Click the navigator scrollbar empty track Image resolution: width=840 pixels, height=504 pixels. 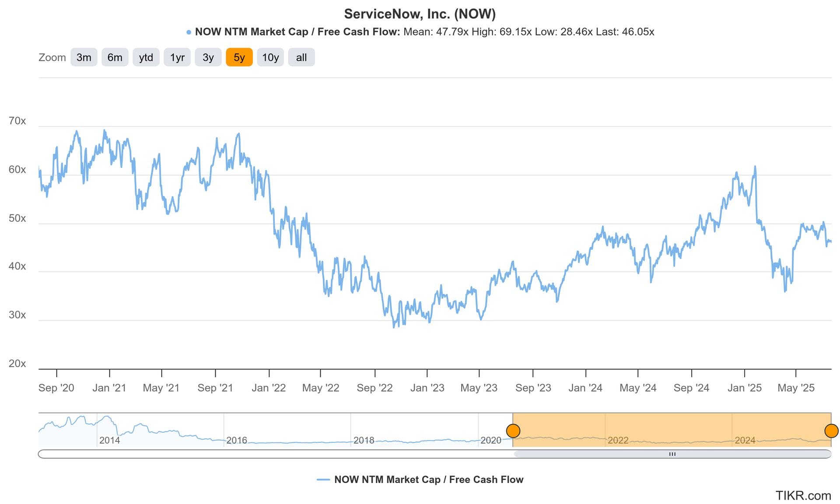(x=276, y=454)
